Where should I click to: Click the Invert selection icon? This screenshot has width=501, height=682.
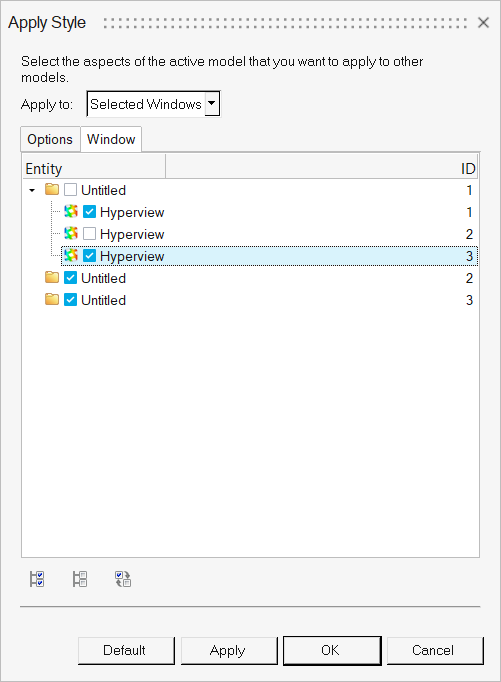[x=123, y=579]
